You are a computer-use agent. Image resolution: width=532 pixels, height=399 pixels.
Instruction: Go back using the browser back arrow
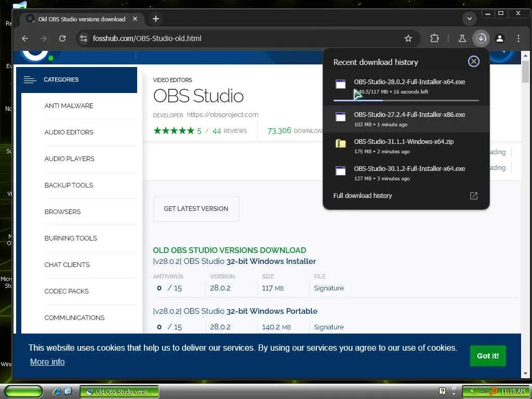coord(25,38)
